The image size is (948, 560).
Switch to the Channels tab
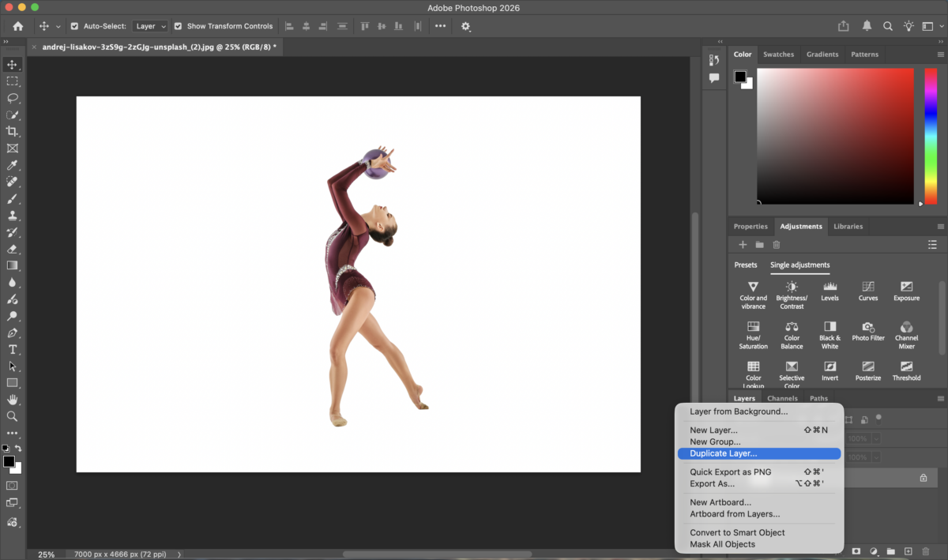pos(782,398)
